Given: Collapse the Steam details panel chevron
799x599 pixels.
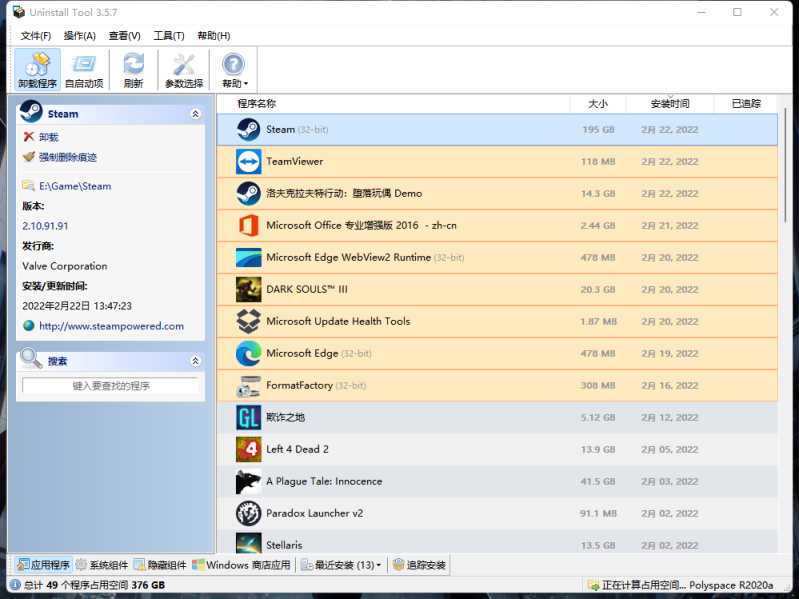Looking at the screenshot, I should [x=195, y=114].
